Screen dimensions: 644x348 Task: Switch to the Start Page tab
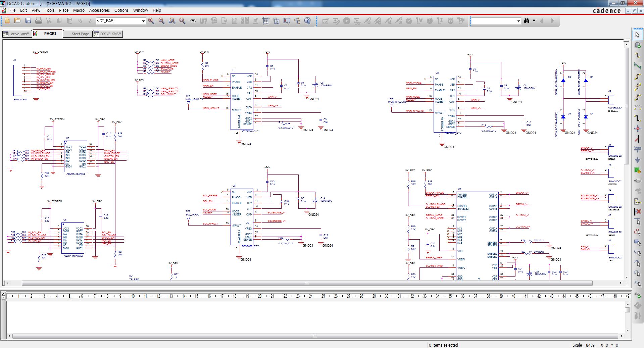[80, 34]
